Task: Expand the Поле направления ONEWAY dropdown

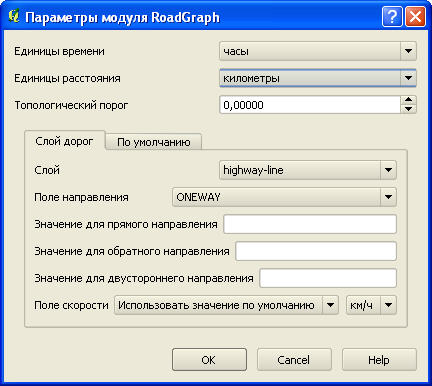Action: point(284,197)
